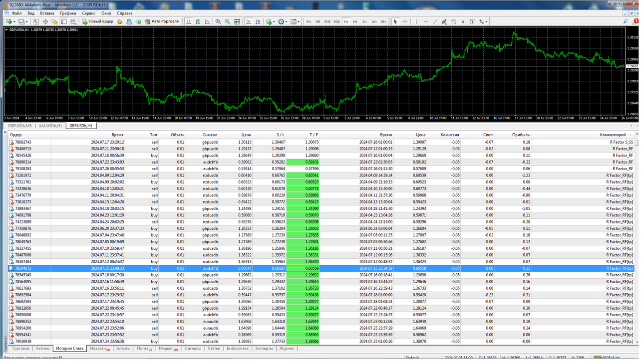Open the Сервис menu
Image resolution: width=644 pixels, height=364 pixels.
click(x=89, y=13)
